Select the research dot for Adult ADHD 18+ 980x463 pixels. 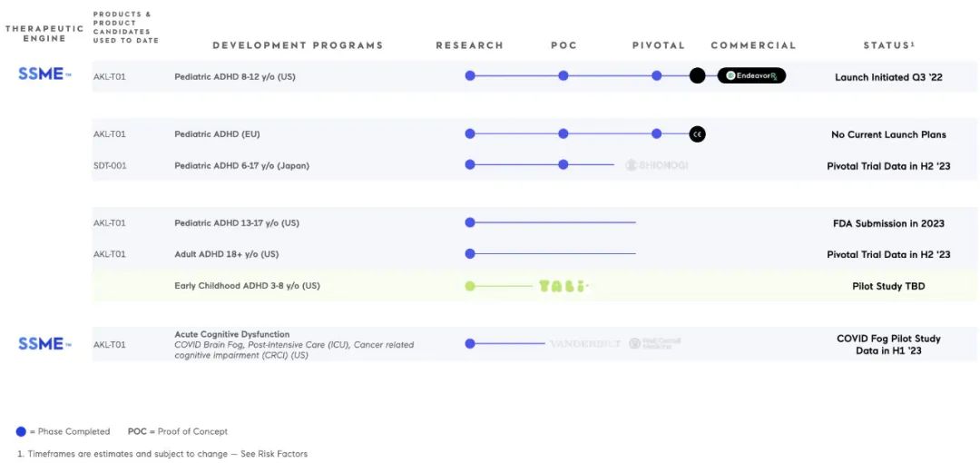coord(470,254)
